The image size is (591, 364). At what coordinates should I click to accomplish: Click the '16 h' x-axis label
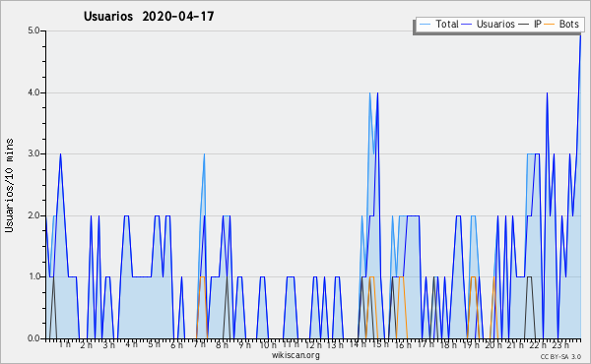tap(403, 345)
